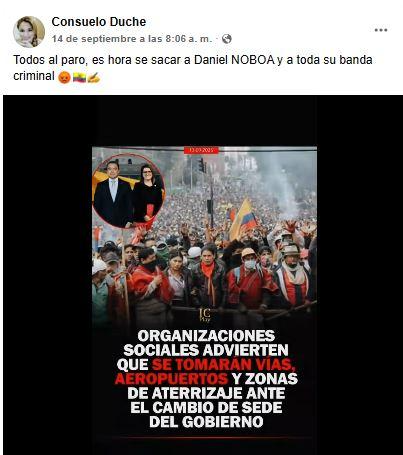
Task: Open the Consuelo Duche profile name link
Action: pyautogui.click(x=99, y=22)
